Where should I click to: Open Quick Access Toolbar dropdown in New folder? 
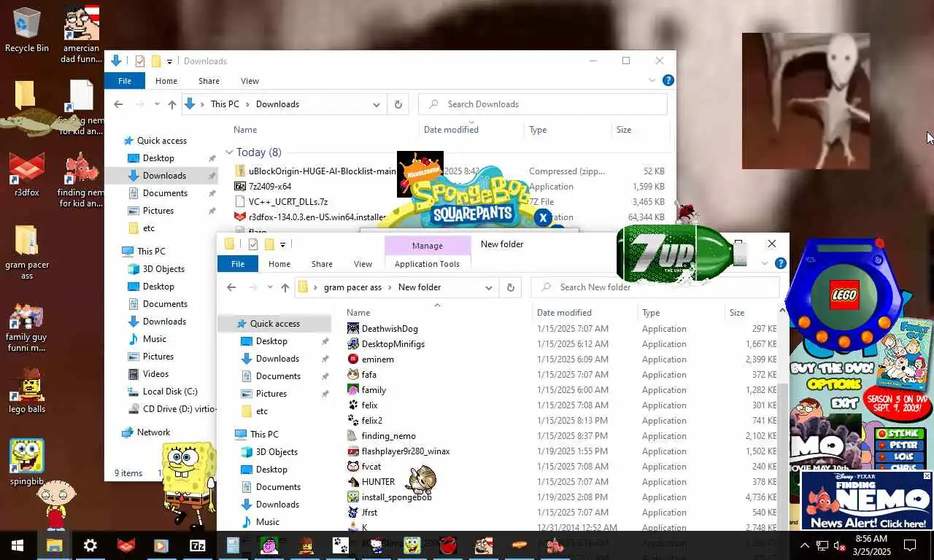pos(282,244)
